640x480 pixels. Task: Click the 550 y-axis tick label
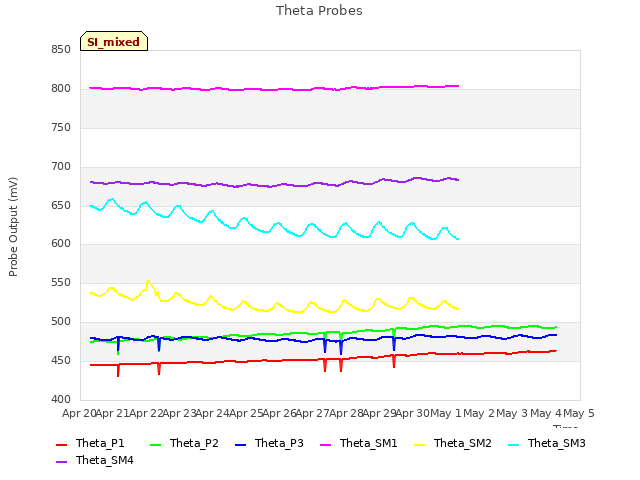61,282
